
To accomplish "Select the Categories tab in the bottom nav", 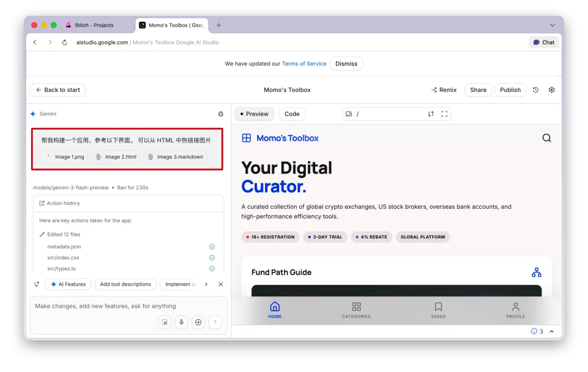I will [356, 310].
